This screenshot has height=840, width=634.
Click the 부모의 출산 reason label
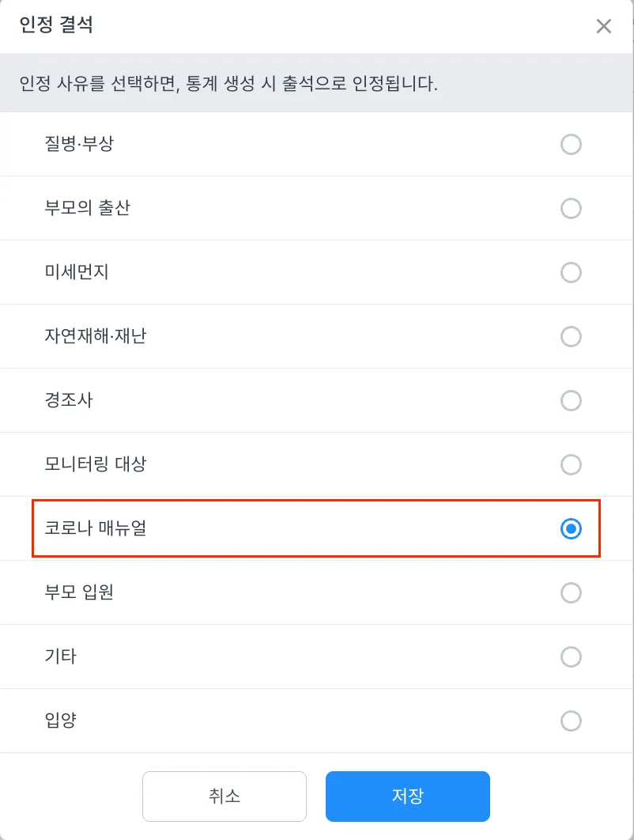click(x=88, y=209)
